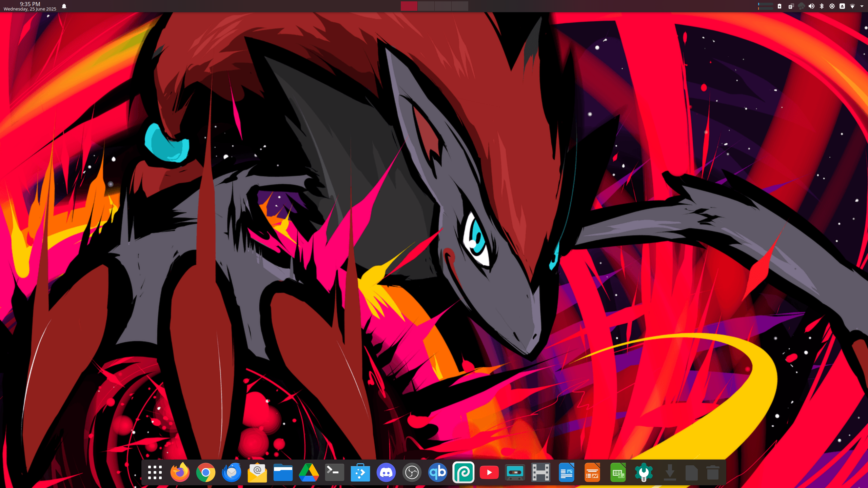Screen dimensions: 868x488
Task: Open the Trash from the dock
Action: click(x=713, y=472)
